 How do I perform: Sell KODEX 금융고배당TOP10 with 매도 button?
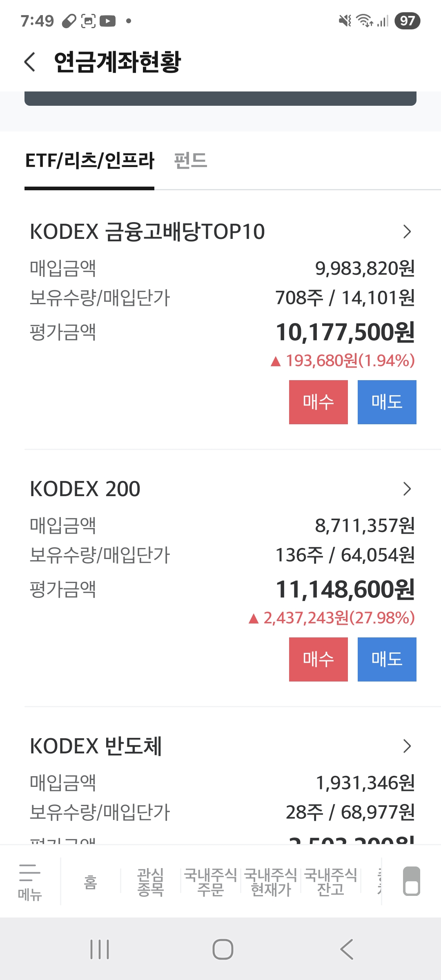[387, 402]
